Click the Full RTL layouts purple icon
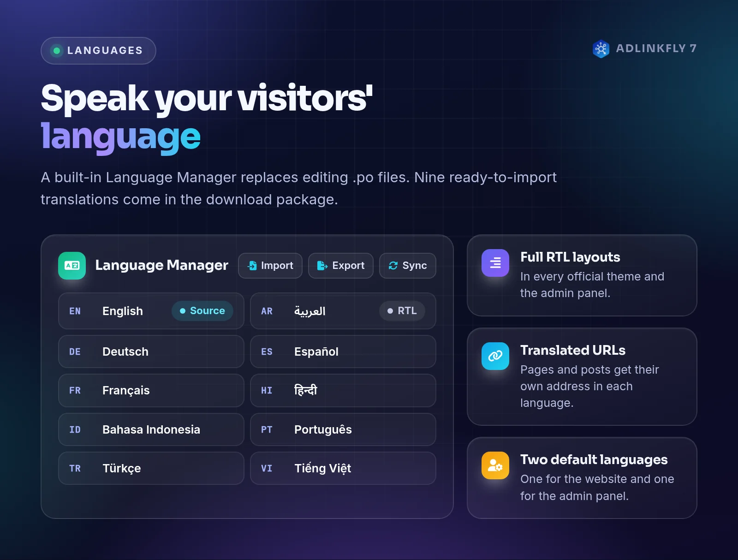The image size is (738, 560). (x=495, y=263)
